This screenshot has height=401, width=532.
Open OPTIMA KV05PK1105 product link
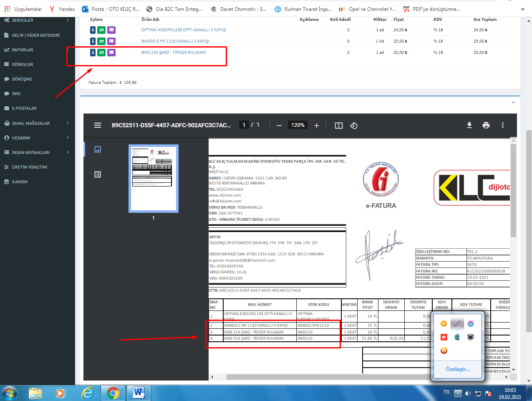pos(184,30)
